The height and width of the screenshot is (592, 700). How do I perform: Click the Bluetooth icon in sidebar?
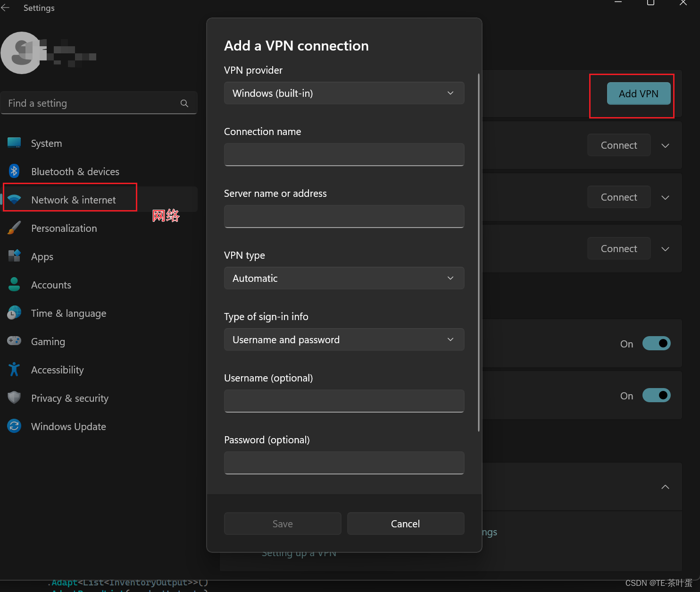pyautogui.click(x=14, y=171)
